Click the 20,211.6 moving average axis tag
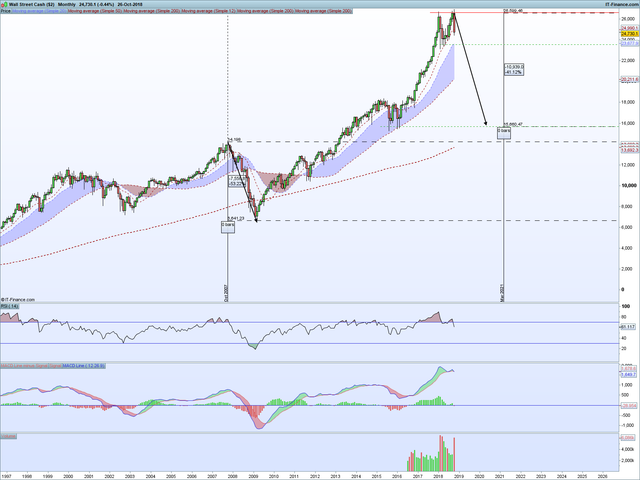 coord(630,80)
